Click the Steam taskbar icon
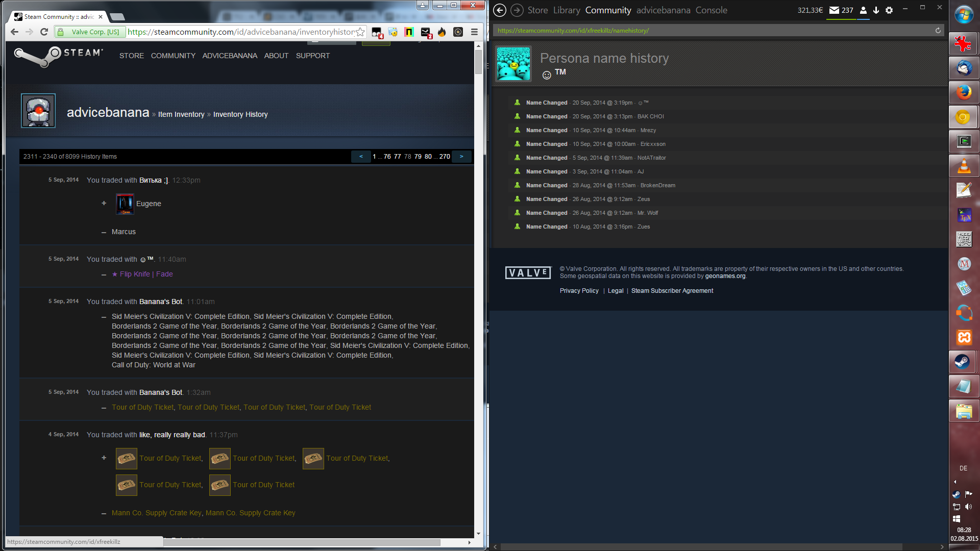Screen dimensions: 980x551 click(963, 362)
